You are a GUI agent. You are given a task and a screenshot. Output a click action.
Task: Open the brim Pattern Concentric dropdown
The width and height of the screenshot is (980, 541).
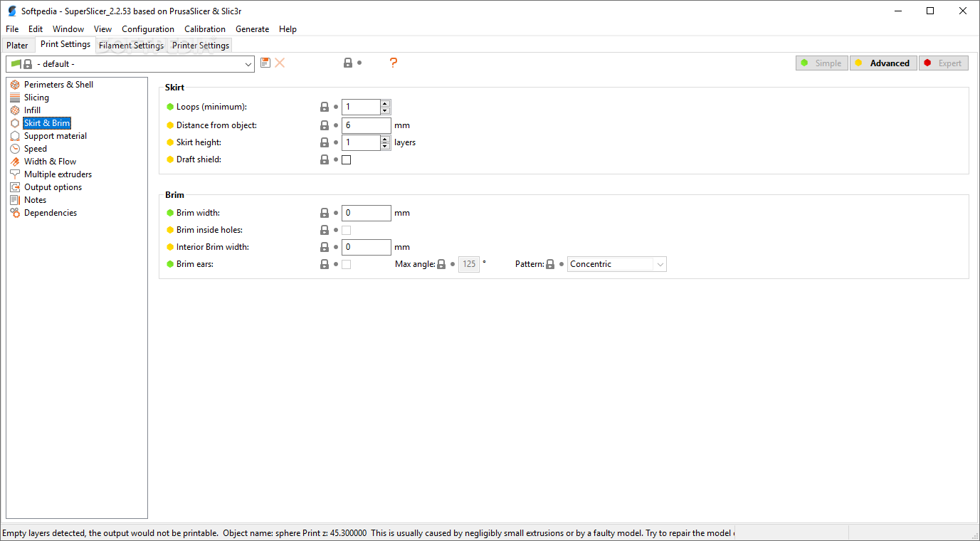617,264
